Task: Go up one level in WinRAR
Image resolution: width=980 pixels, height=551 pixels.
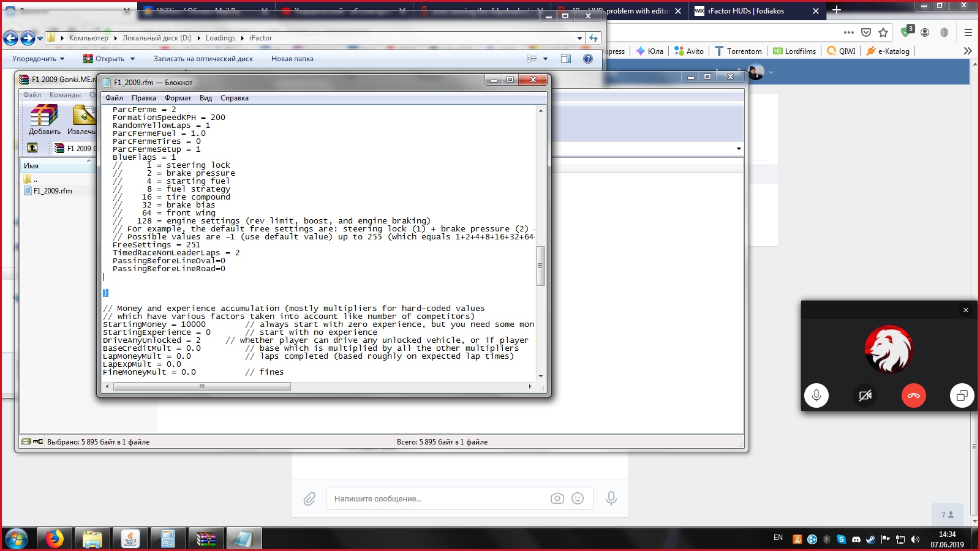Action: point(32,148)
